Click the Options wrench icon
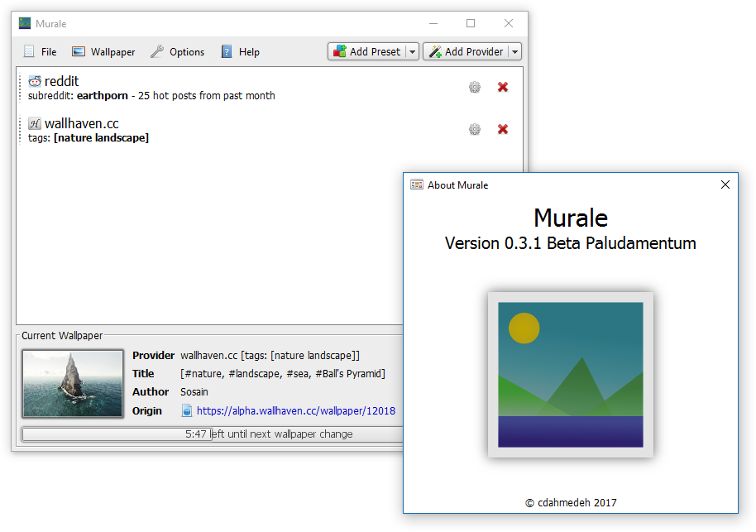 pyautogui.click(x=157, y=51)
